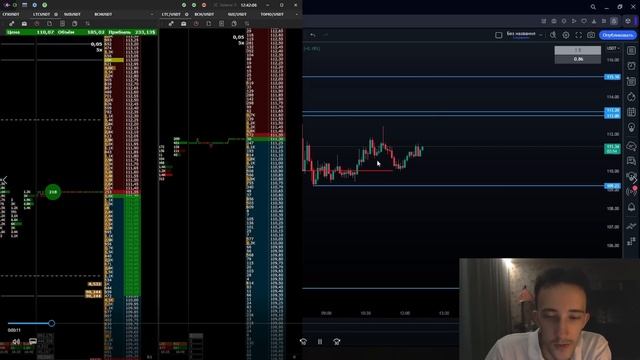Switch to SUI/USDT tab in left panel
The image size is (640, 360).
click(72, 14)
